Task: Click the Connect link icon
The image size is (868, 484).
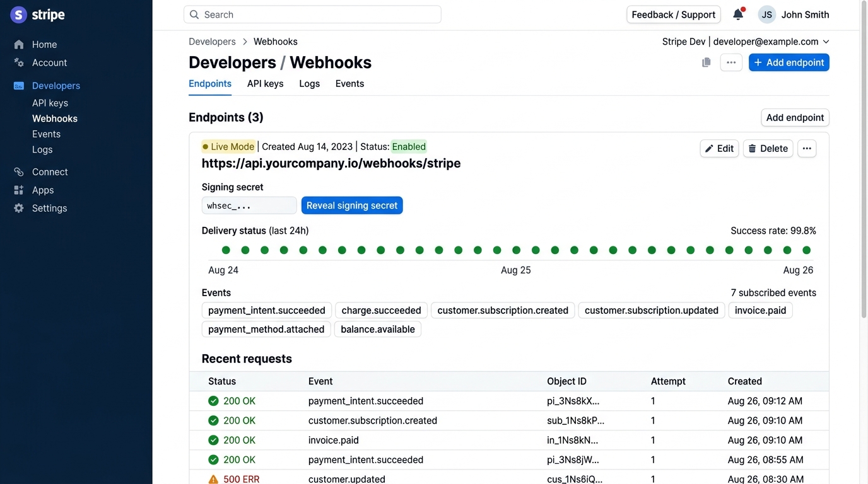Action: (19, 171)
